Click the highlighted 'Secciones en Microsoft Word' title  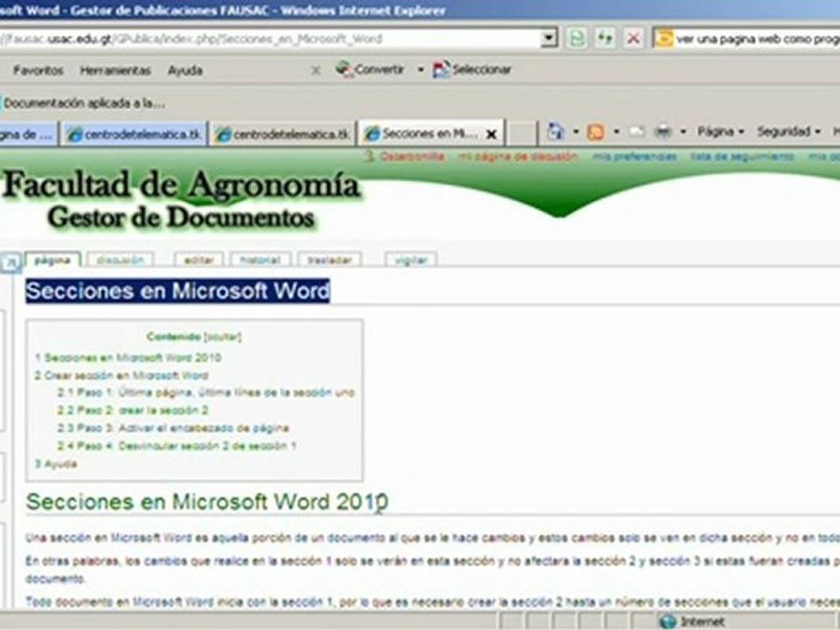[x=178, y=290]
